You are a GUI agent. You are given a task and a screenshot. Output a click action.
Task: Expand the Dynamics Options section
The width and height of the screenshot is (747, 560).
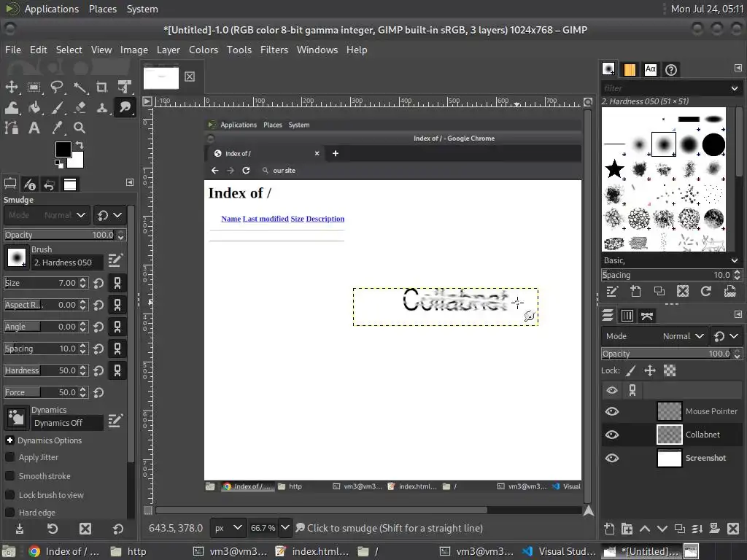click(x=10, y=440)
